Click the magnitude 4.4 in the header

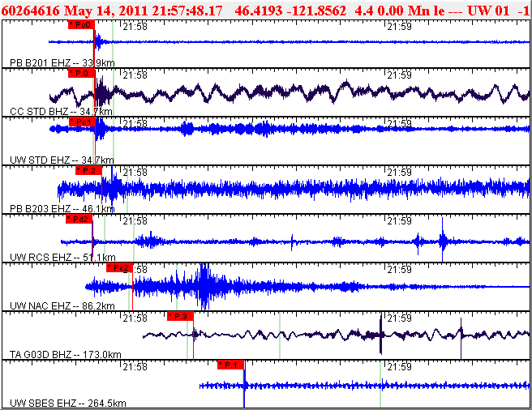(364, 11)
